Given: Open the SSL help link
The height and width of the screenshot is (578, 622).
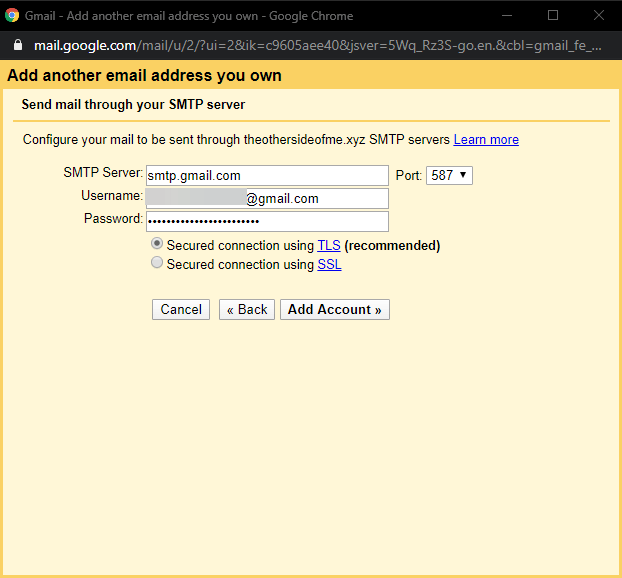Looking at the screenshot, I should click(329, 265).
